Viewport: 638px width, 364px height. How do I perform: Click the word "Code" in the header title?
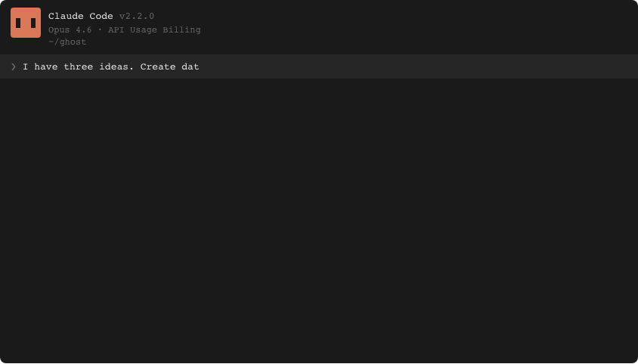coord(101,16)
